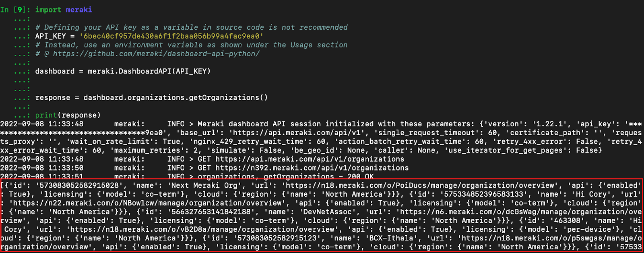Open the GitHub dashboard-api-python URL in the comment
This screenshot has height=253, width=644.
tap(156, 54)
